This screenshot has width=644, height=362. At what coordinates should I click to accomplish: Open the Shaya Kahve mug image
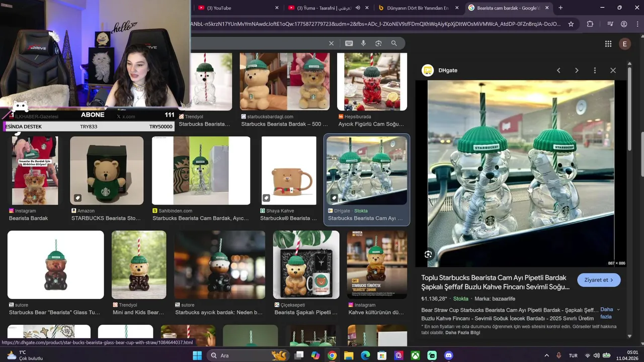(289, 170)
